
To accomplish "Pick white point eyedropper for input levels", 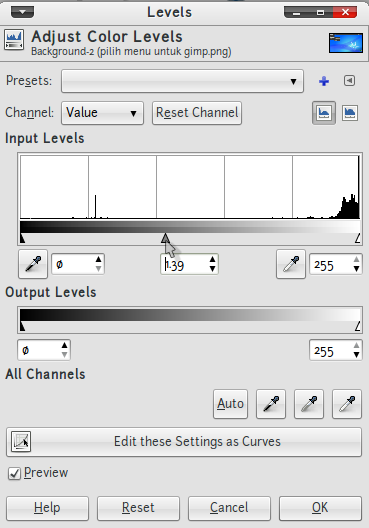I will click(x=291, y=264).
